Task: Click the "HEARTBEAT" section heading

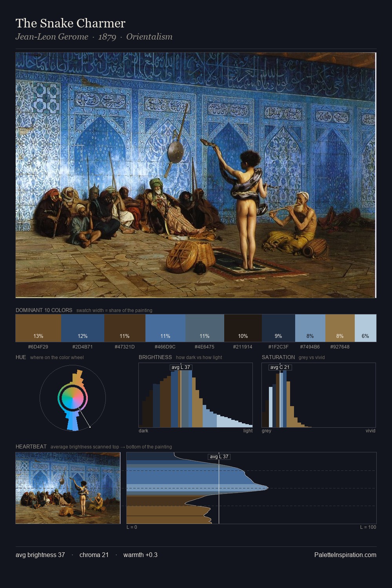Action: pos(31,446)
